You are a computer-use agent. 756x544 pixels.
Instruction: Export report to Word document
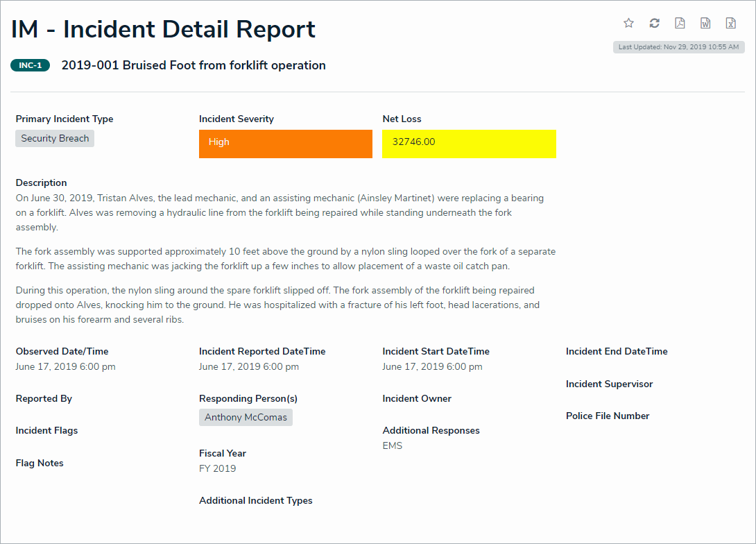(x=705, y=23)
